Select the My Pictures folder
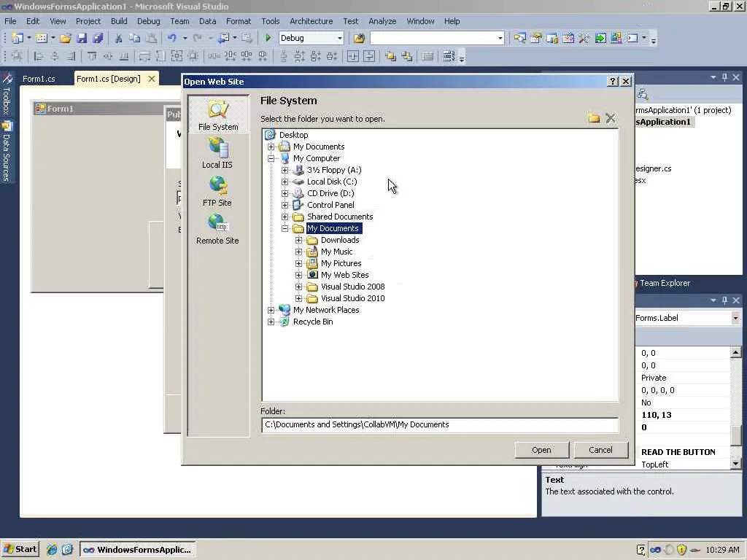747x560 pixels. tap(341, 263)
